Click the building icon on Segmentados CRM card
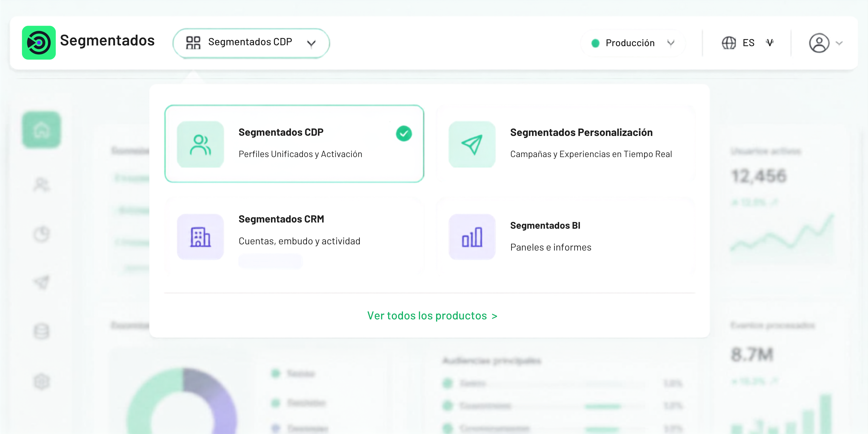This screenshot has height=434, width=868. point(200,237)
